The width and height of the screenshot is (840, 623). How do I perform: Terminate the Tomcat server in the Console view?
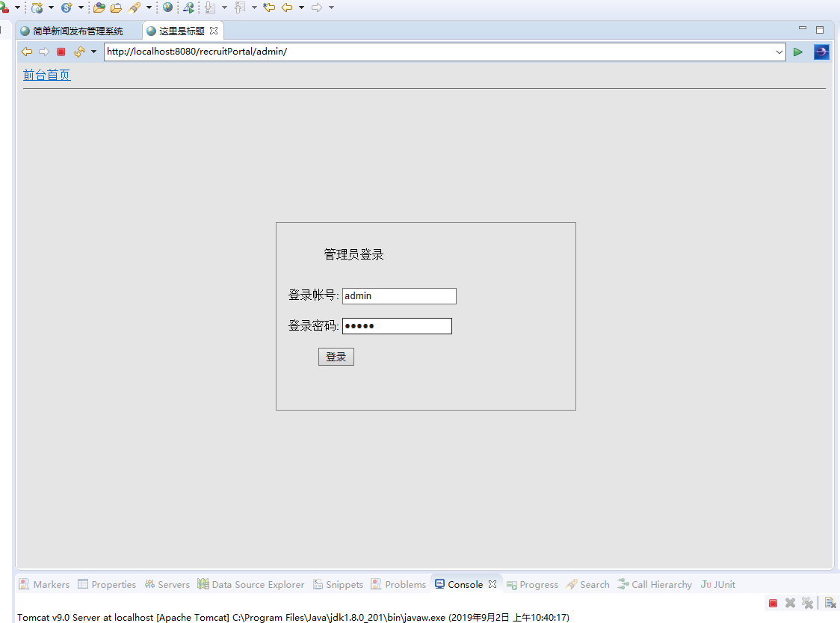(772, 602)
